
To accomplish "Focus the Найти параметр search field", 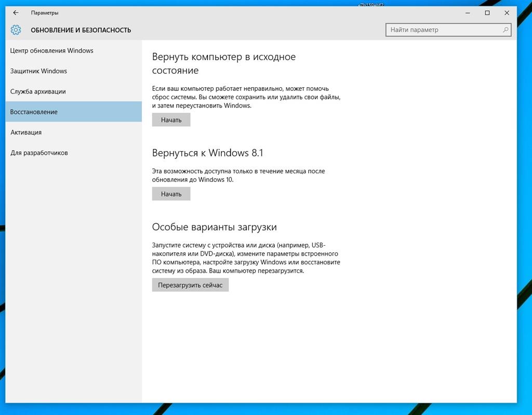I will pyautogui.click(x=448, y=30).
